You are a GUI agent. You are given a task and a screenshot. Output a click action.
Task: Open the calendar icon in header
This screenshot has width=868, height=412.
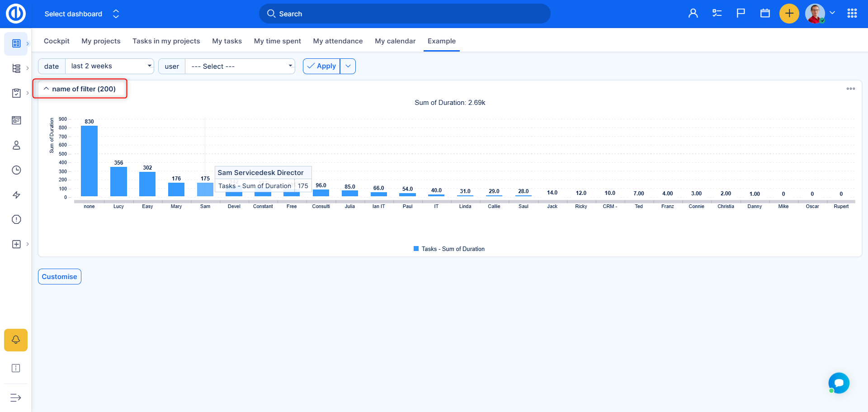[x=765, y=14]
